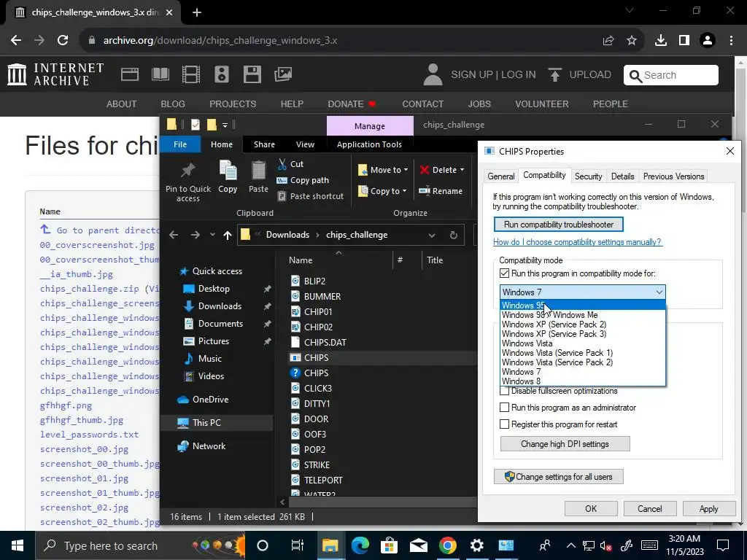The image size is (747, 560).
Task: Select Windows XP (Service Pack 3) option
Action: 583,334
